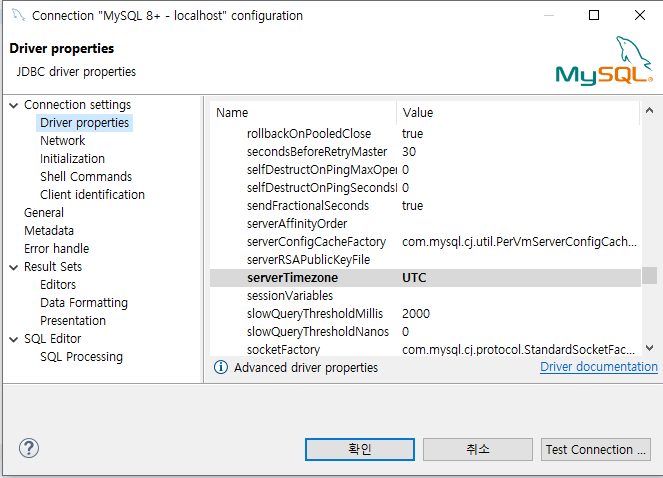Viewport: 663px width, 478px height.
Task: Select the serverConfigCacheFactory property
Action: coord(316,242)
